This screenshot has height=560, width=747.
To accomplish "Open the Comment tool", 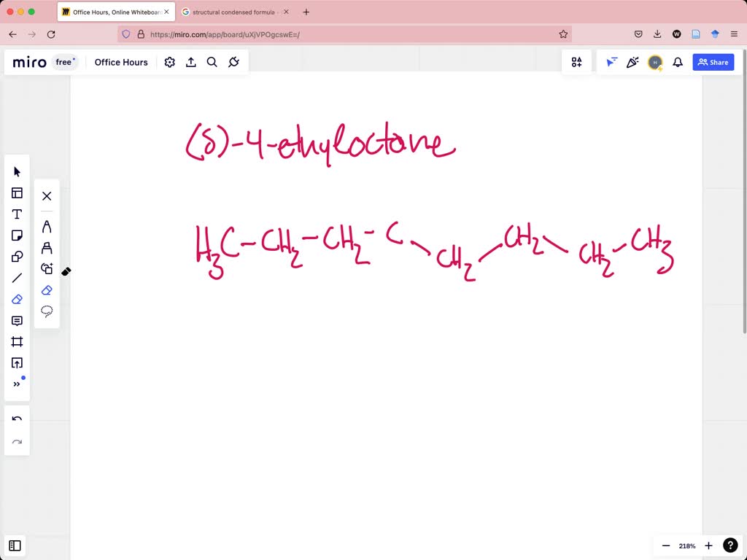I will tap(17, 320).
